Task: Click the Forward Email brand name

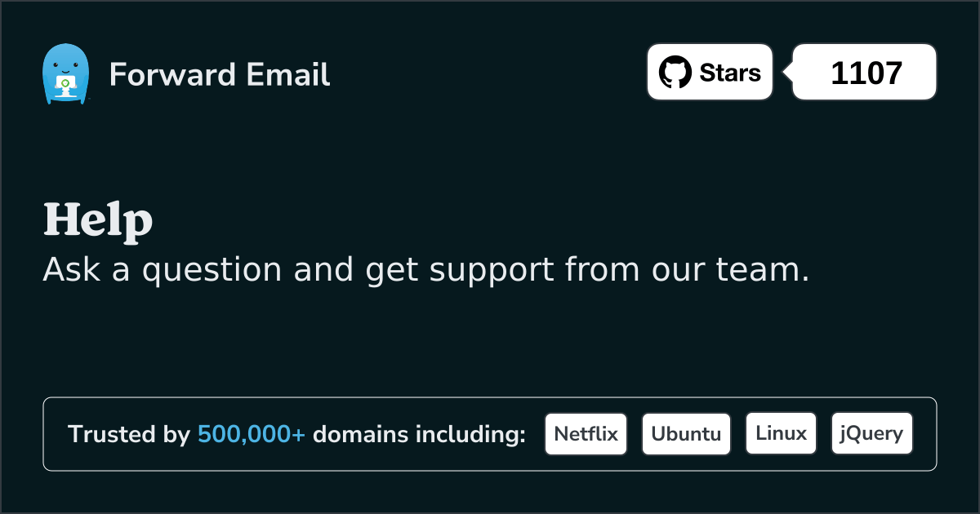Action: click(220, 74)
